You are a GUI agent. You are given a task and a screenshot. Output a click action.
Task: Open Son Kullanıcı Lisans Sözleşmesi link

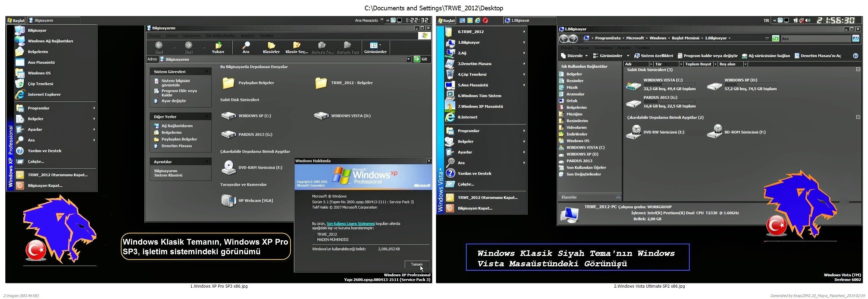[x=350, y=223]
